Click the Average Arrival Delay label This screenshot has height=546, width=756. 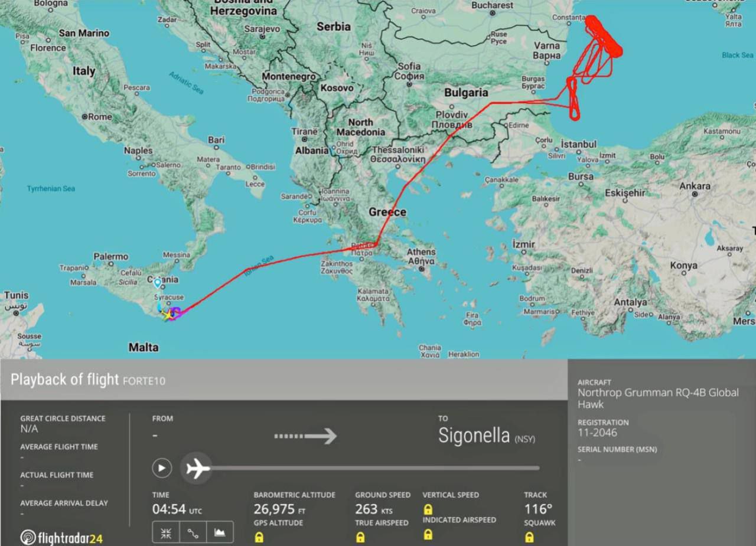tap(64, 504)
